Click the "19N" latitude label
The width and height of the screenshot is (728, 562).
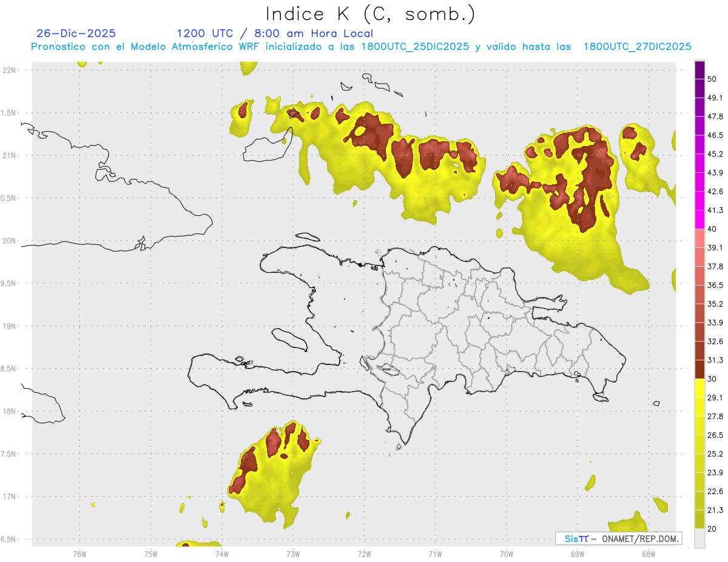pos(10,326)
